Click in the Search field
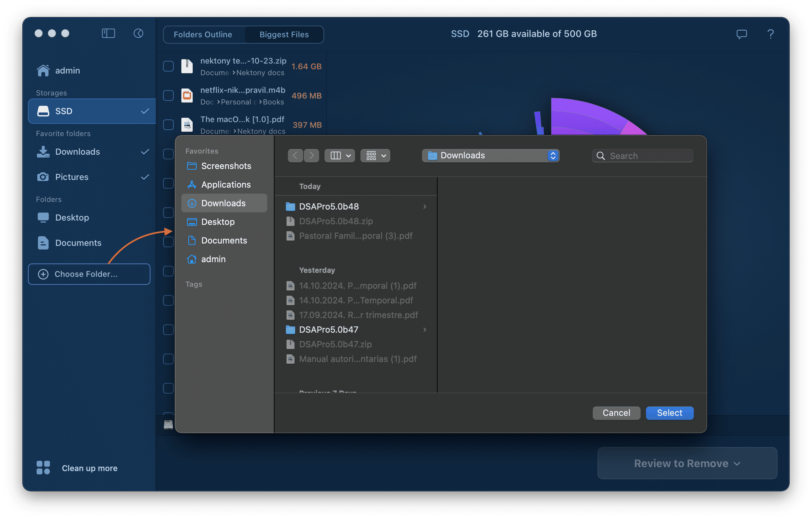The image size is (812, 519). 642,156
